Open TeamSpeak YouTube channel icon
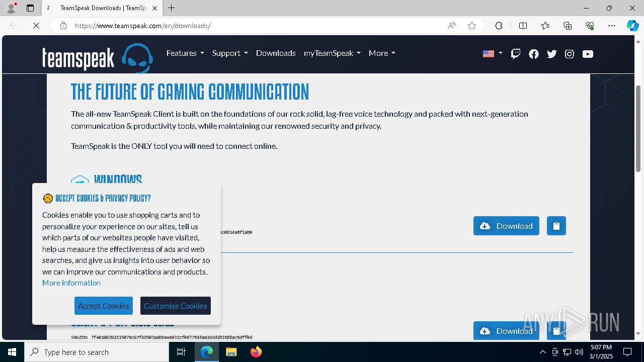The width and height of the screenshot is (644, 362). [588, 54]
